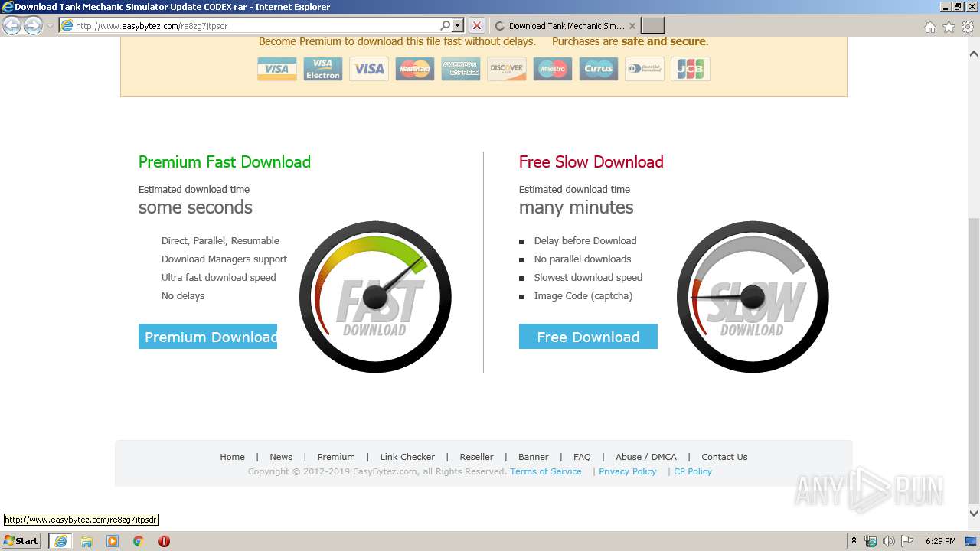Open the Home footer link
980x551 pixels.
[232, 457]
